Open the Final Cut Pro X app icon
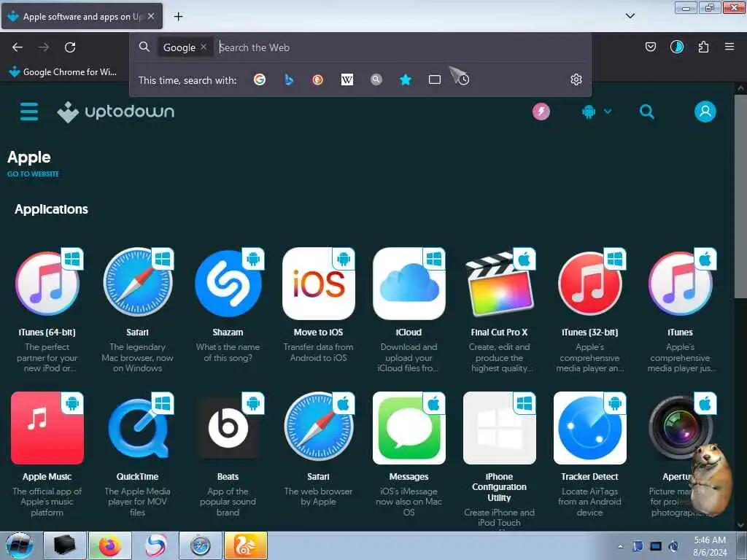Image resolution: width=747 pixels, height=560 pixels. click(x=499, y=284)
